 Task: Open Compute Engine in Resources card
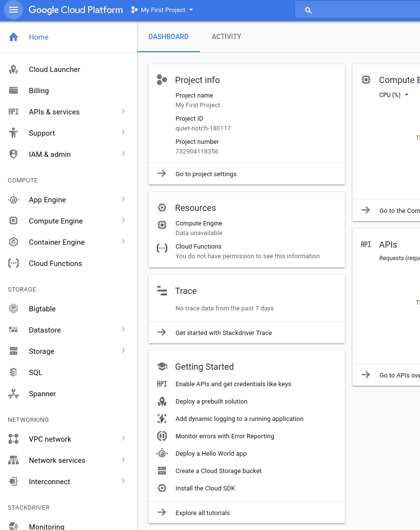(199, 223)
